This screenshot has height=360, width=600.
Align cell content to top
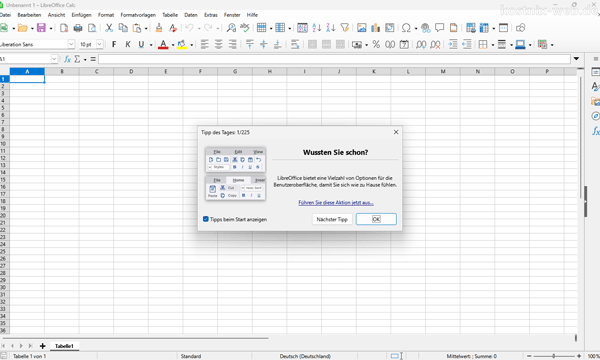click(249, 44)
